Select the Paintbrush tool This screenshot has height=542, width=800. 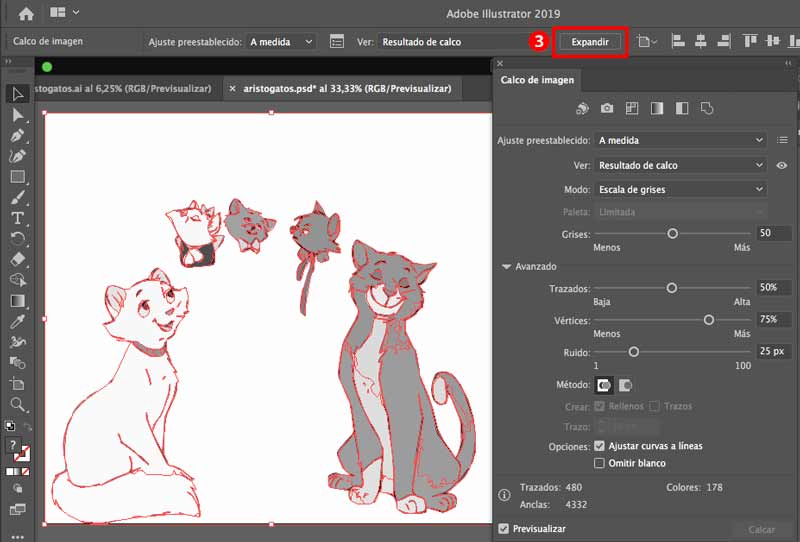[17, 198]
